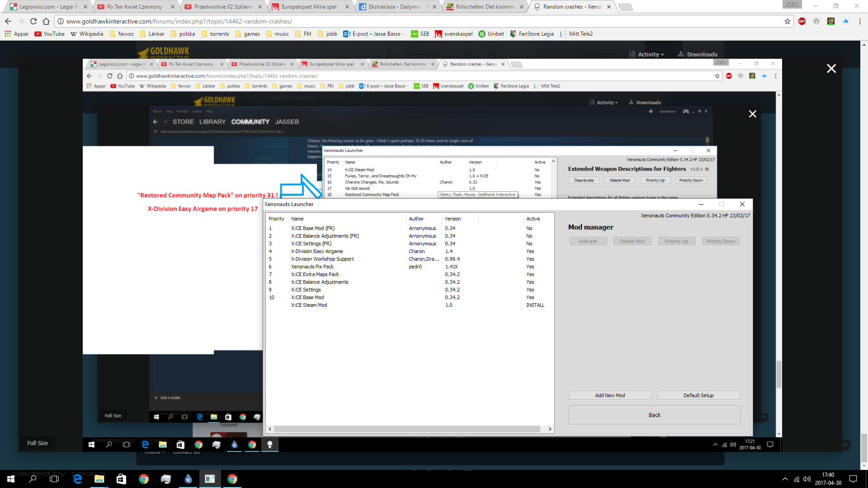Close the Random crashes - Xenon tab
868x488 pixels.
pyautogui.click(x=609, y=7)
